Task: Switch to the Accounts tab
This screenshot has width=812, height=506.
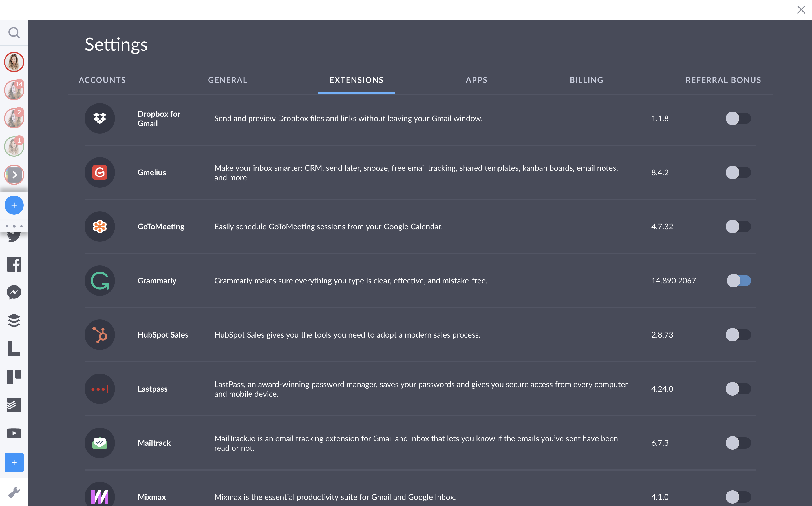Action: (x=102, y=80)
